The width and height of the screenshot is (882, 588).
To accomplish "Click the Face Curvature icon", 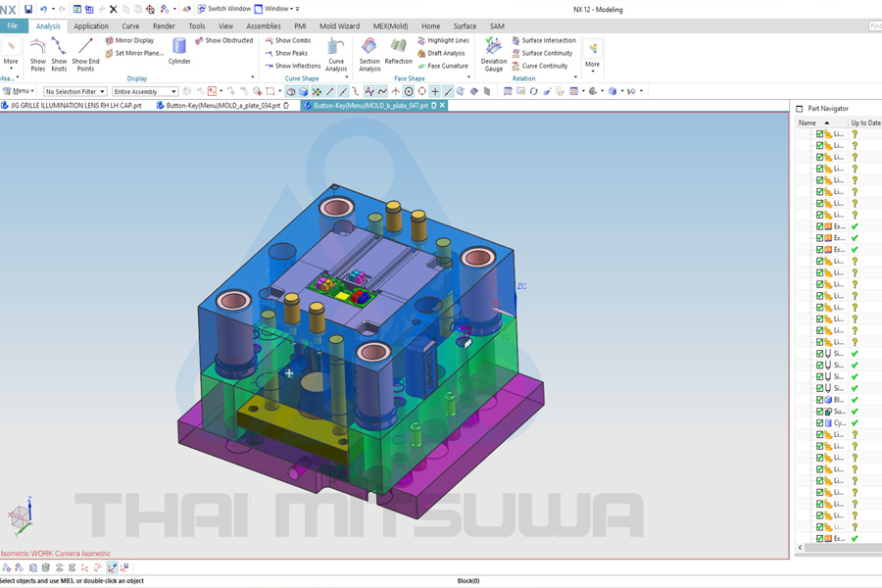I will click(x=421, y=66).
